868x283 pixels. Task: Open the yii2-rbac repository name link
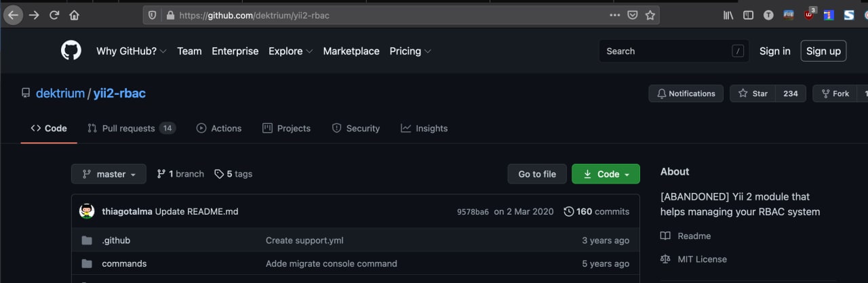tap(119, 93)
